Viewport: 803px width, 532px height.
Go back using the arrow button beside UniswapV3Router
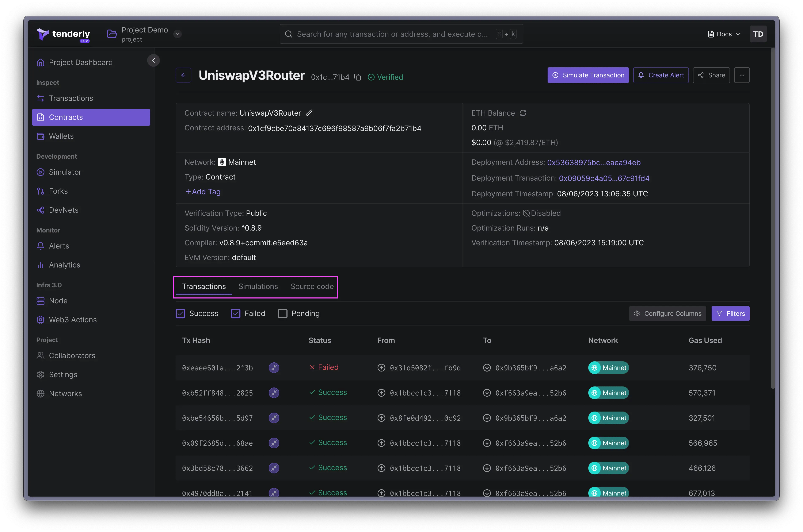183,75
